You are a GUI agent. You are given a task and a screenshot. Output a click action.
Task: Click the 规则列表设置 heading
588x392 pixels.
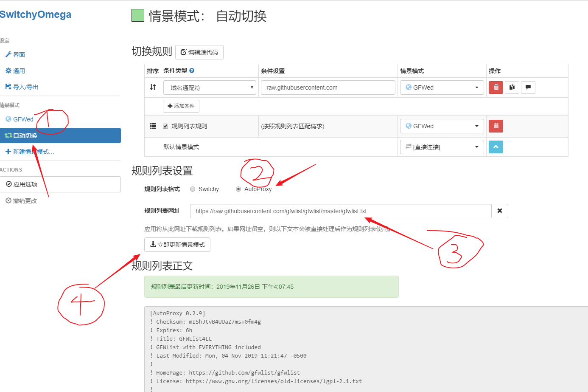pyautogui.click(x=162, y=171)
